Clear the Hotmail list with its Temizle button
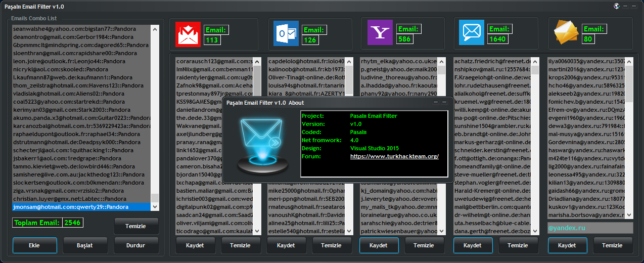 [x=332, y=245]
